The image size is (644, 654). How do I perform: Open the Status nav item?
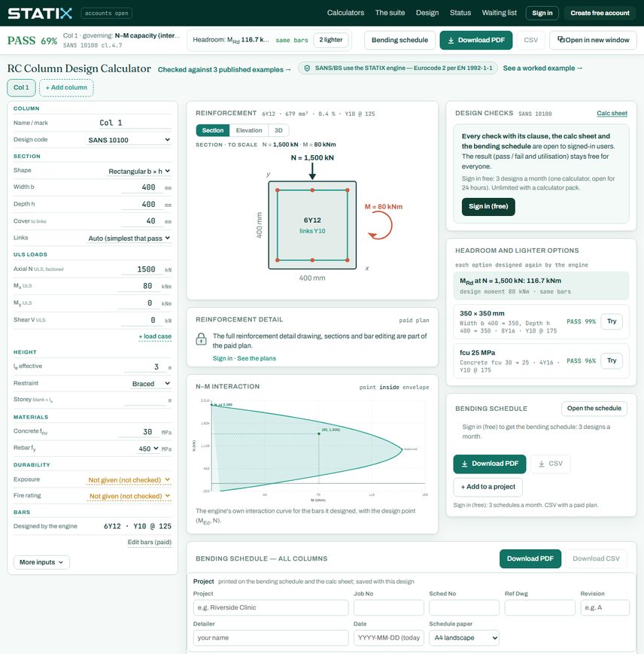pos(460,13)
